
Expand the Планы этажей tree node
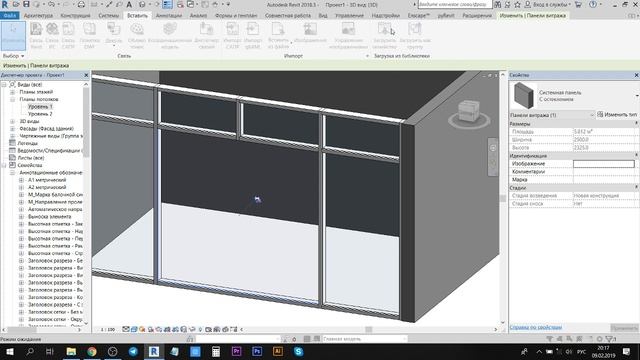[12, 92]
